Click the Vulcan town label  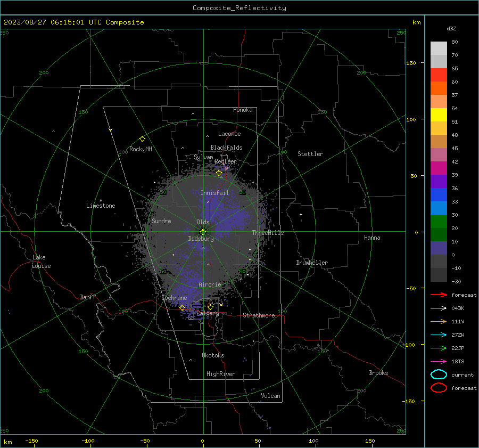click(x=270, y=396)
